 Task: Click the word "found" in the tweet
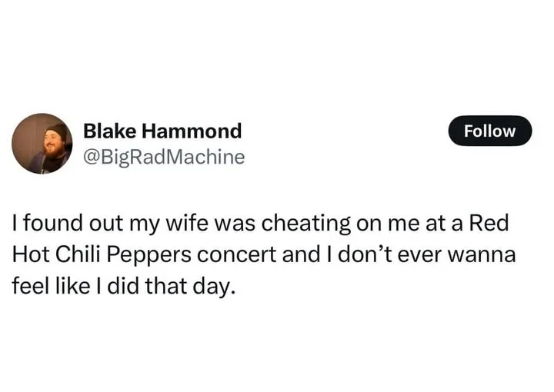48,224
